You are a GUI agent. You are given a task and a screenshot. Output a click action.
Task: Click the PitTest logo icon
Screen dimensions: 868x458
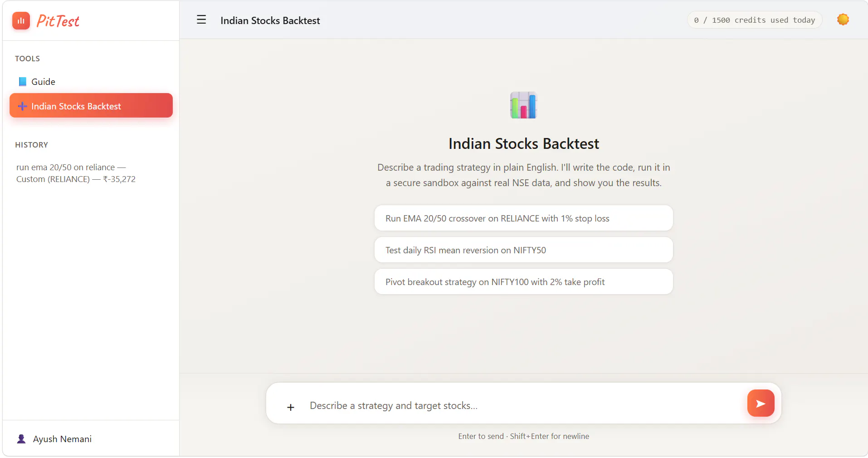(21, 21)
